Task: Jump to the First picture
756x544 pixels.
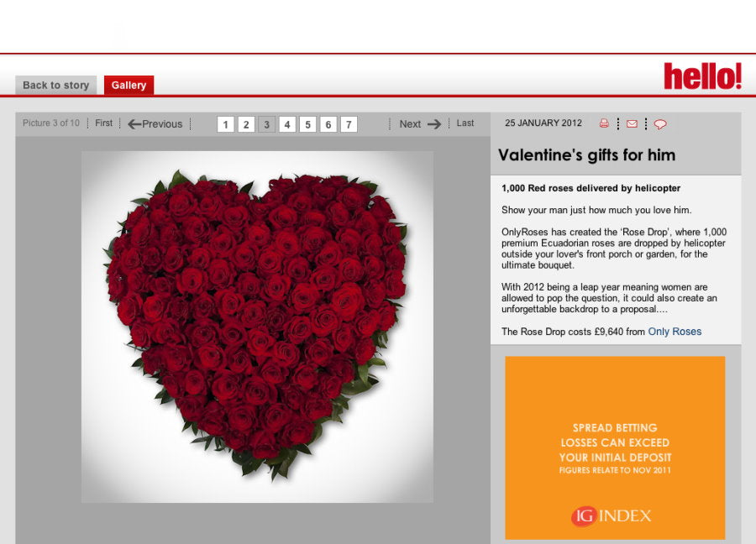Action: coord(103,123)
